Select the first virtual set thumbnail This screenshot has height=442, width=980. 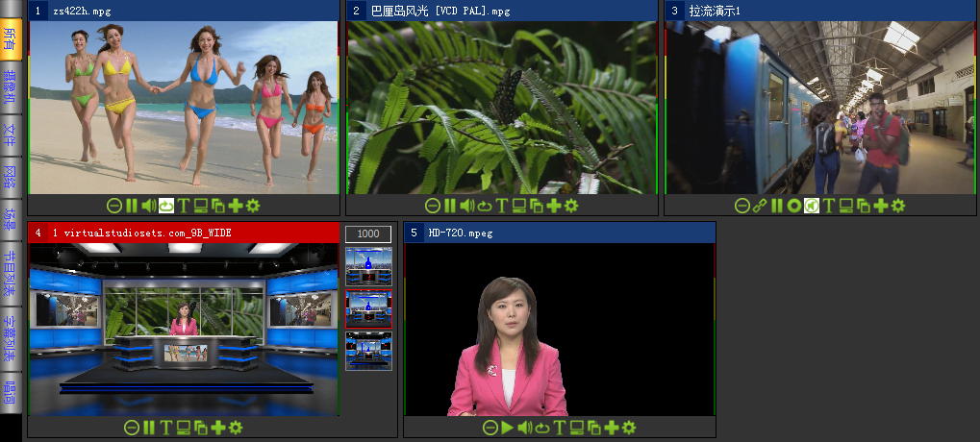[x=368, y=266]
